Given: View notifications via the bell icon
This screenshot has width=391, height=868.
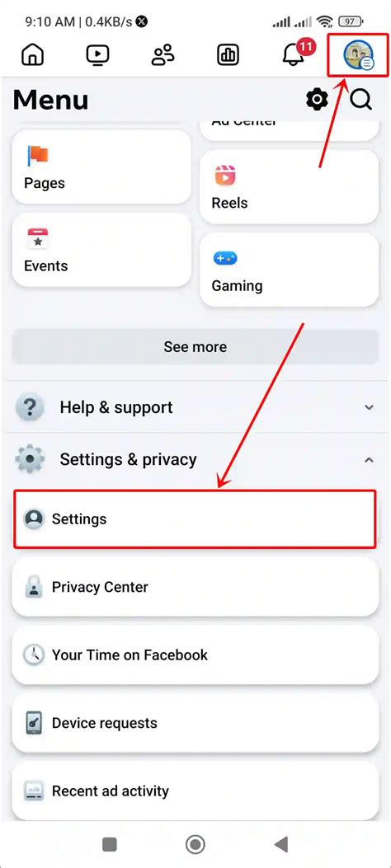Looking at the screenshot, I should [294, 54].
